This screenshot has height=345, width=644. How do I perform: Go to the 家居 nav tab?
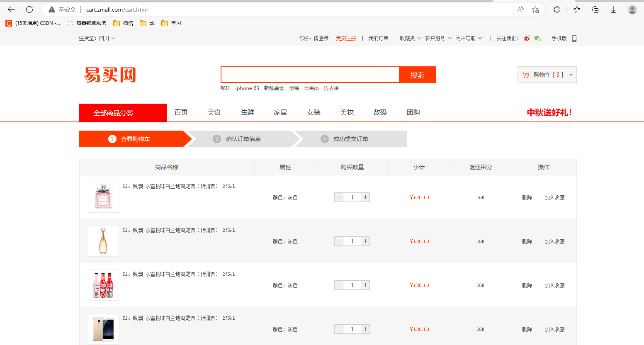click(x=280, y=112)
